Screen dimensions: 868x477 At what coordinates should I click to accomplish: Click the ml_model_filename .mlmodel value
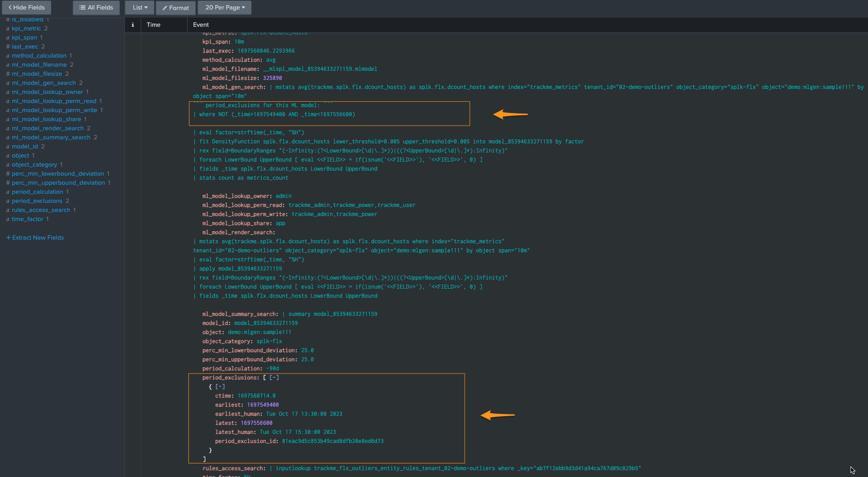[320, 69]
